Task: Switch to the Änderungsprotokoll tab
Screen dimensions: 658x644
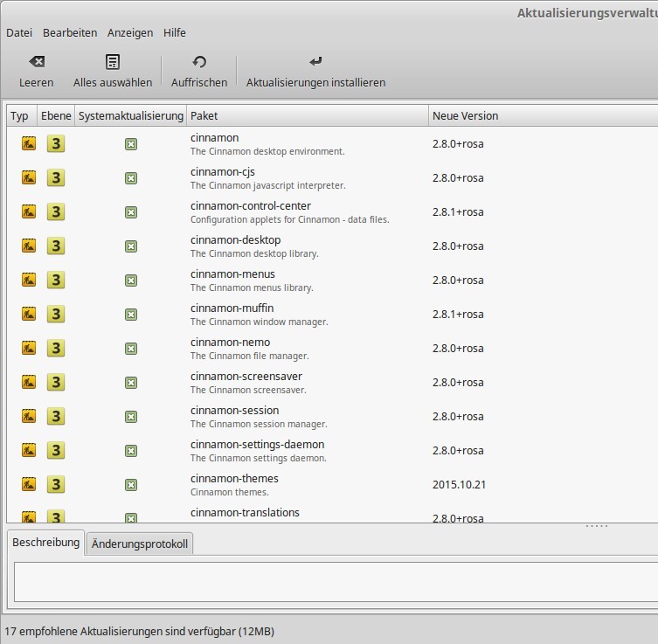Action: pyautogui.click(x=140, y=544)
